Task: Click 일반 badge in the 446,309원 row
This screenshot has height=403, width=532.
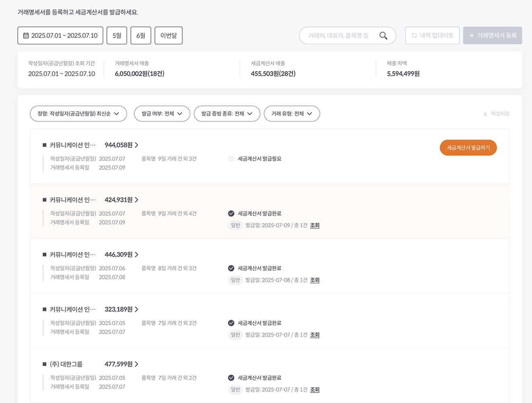Action: click(x=235, y=280)
